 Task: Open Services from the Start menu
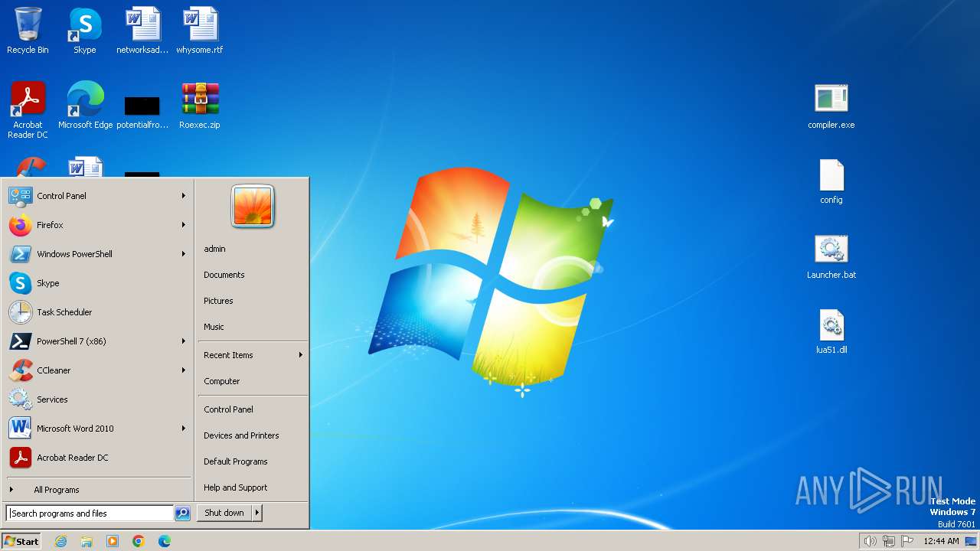click(x=98, y=399)
